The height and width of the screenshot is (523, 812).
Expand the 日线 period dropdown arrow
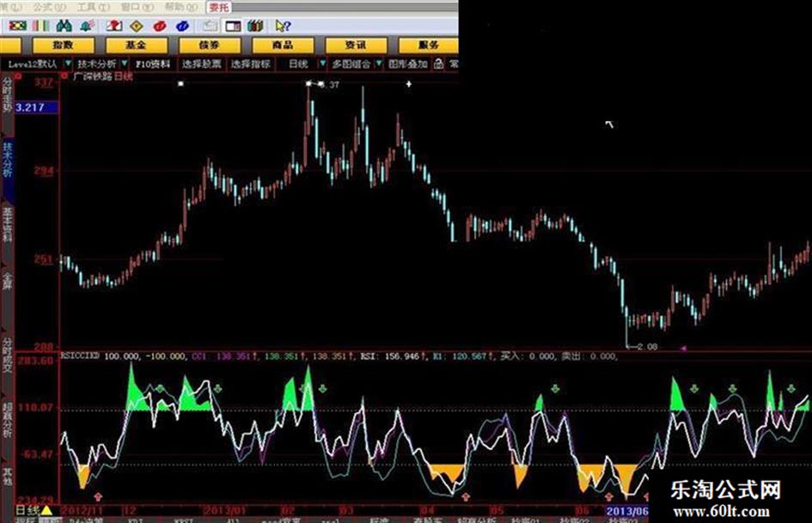click(x=322, y=64)
